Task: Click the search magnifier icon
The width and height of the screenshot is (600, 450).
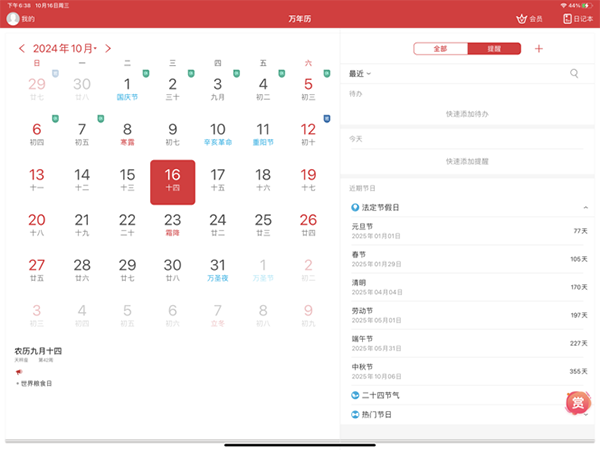Action: pyautogui.click(x=574, y=73)
